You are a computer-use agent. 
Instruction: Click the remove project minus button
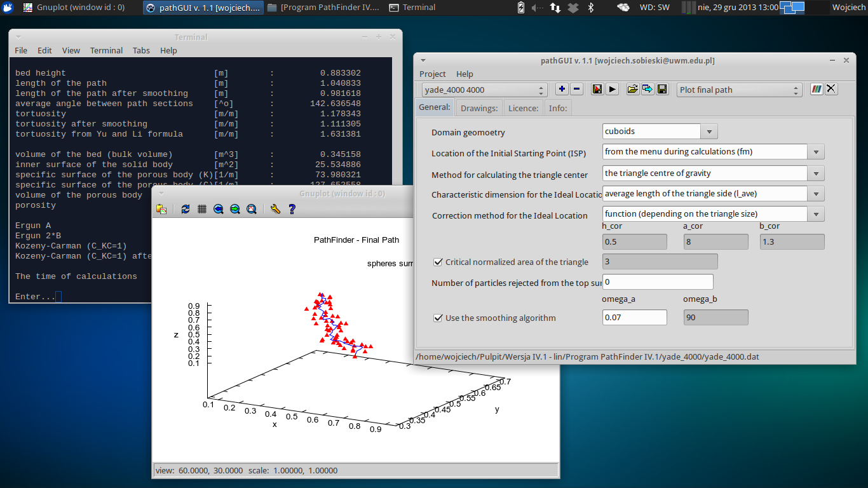576,89
